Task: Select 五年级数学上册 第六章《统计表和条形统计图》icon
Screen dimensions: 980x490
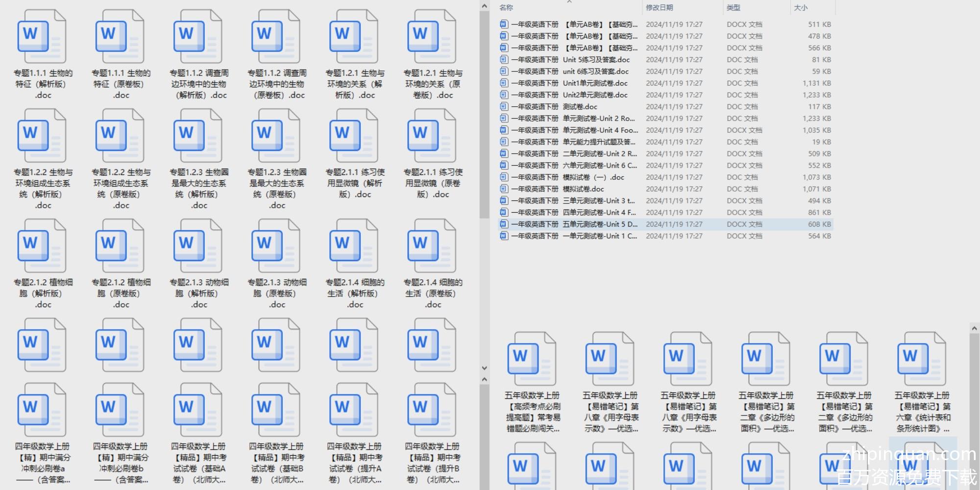Action: pos(922,360)
